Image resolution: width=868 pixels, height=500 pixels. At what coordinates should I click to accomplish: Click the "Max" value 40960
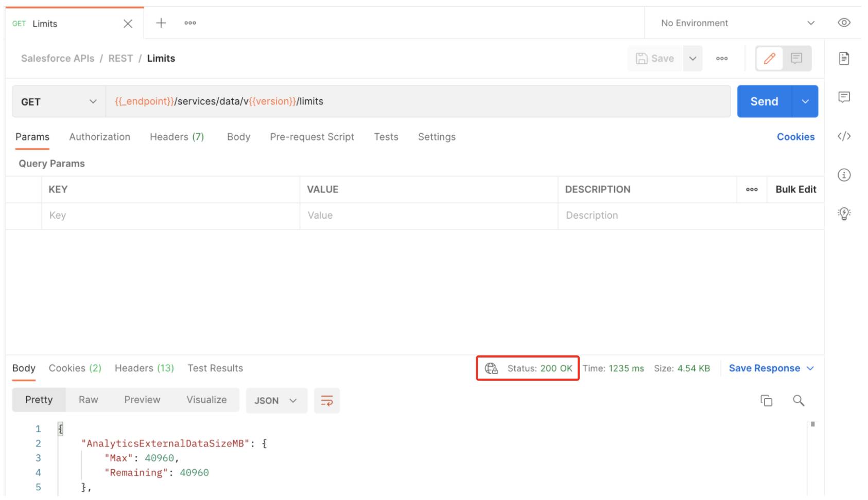tap(160, 458)
